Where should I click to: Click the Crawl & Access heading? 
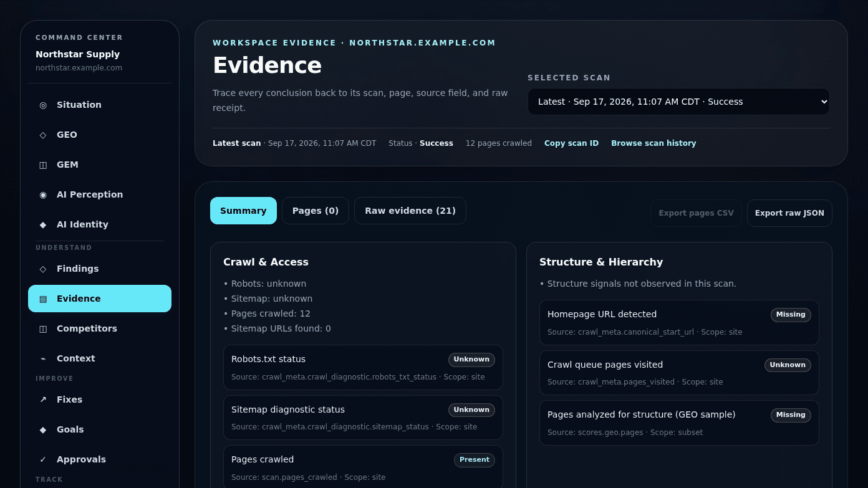pyautogui.click(x=266, y=262)
